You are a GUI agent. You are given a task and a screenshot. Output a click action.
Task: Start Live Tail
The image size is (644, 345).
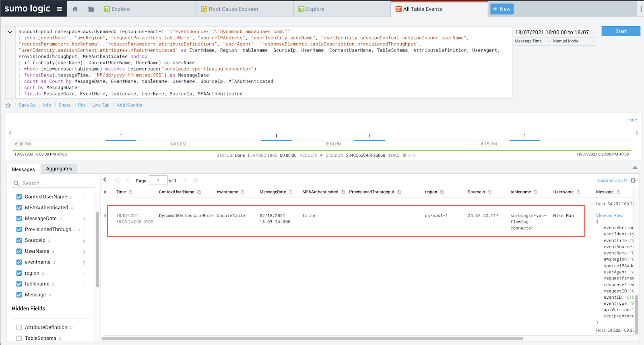[101, 105]
